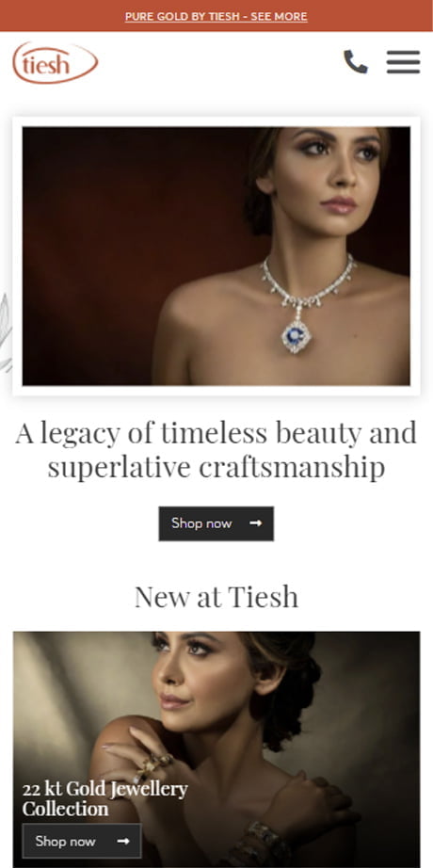The width and height of the screenshot is (433, 868).
Task: Open the 22 kt Gold Jewellery Collection title
Action: pyautogui.click(x=105, y=798)
